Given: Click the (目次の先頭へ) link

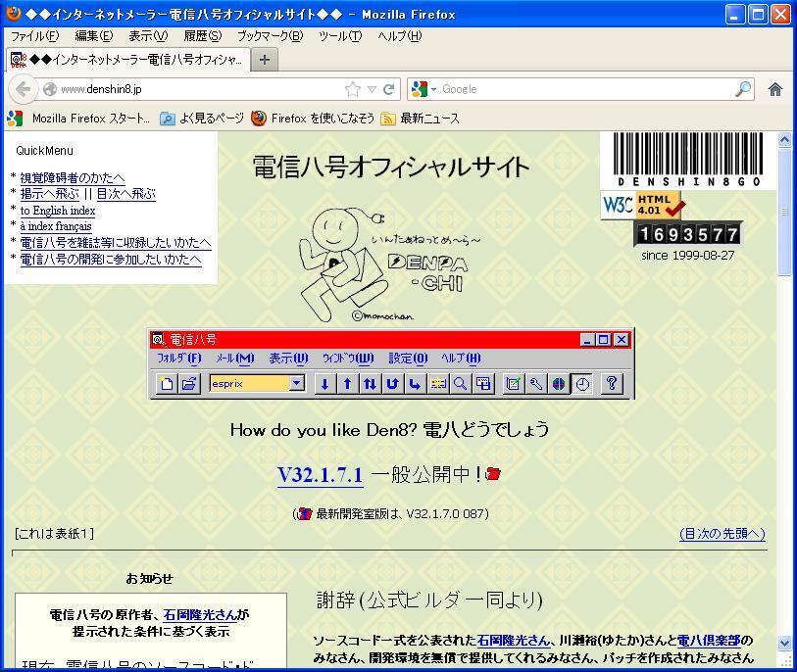Looking at the screenshot, I should click(722, 533).
